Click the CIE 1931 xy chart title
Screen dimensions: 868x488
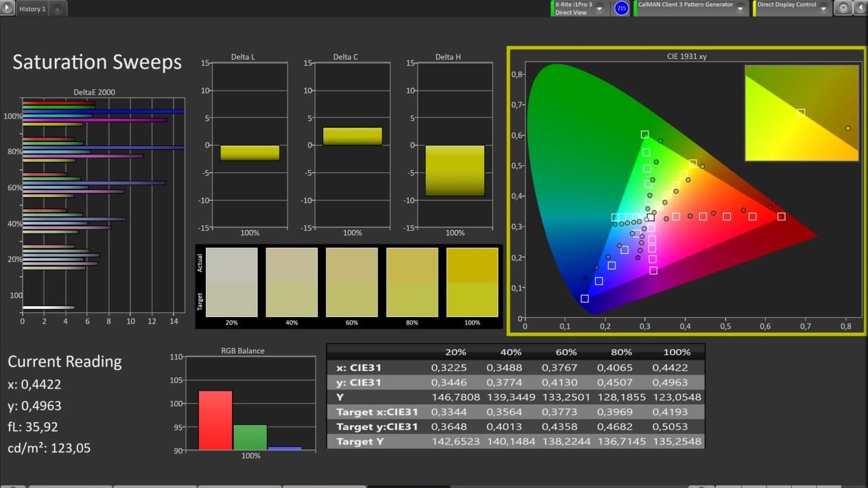click(x=686, y=56)
